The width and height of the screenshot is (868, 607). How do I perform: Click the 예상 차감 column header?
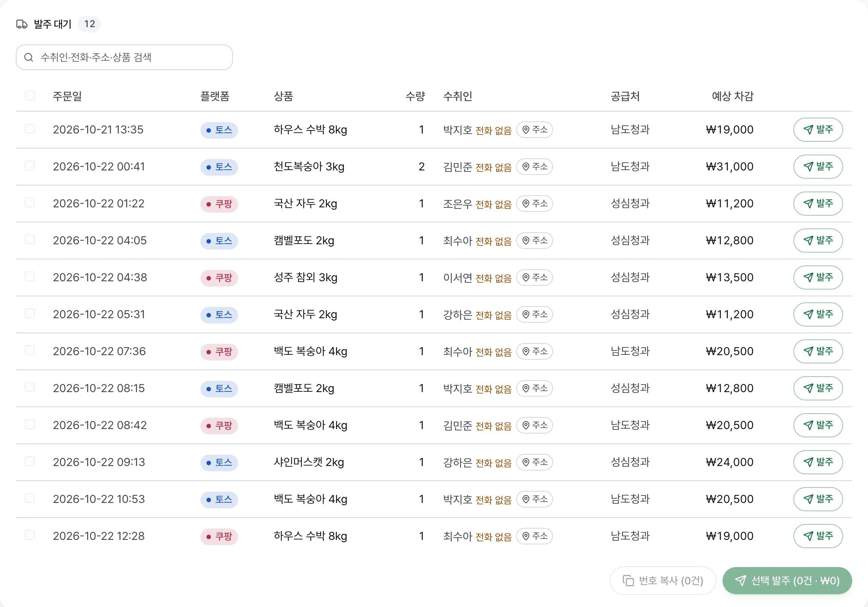tap(733, 96)
